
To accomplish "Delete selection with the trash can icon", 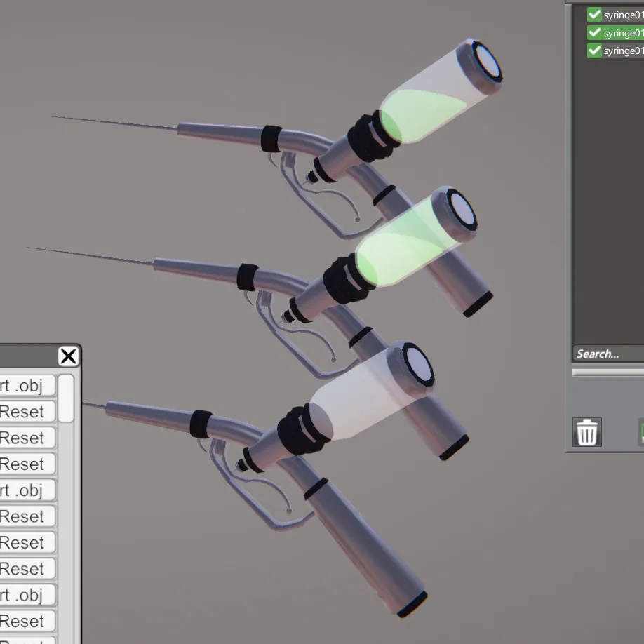I will click(587, 432).
